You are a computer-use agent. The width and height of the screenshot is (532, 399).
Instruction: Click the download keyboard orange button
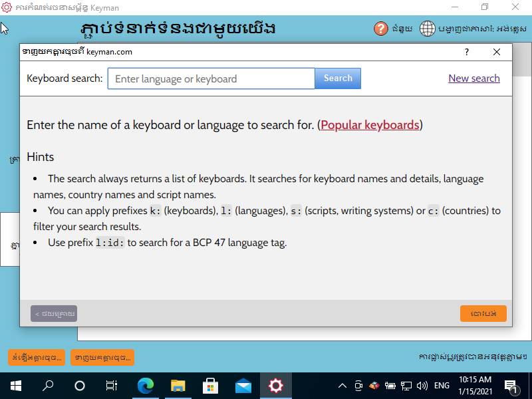(102, 357)
